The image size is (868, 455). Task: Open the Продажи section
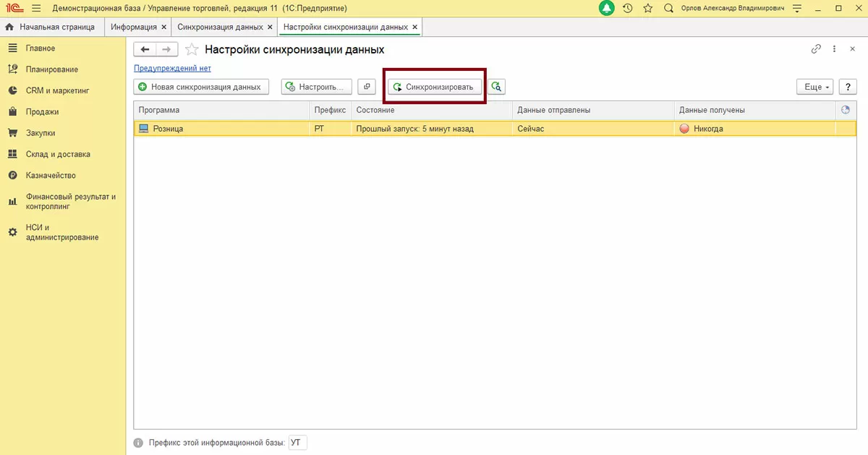[x=42, y=112]
